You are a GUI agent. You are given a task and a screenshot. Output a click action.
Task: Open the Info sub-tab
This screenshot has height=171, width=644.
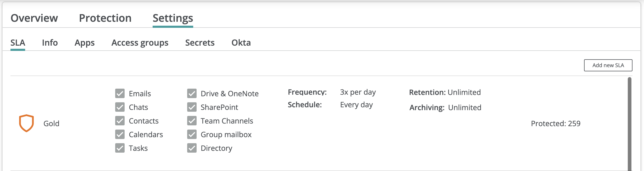pyautogui.click(x=50, y=42)
